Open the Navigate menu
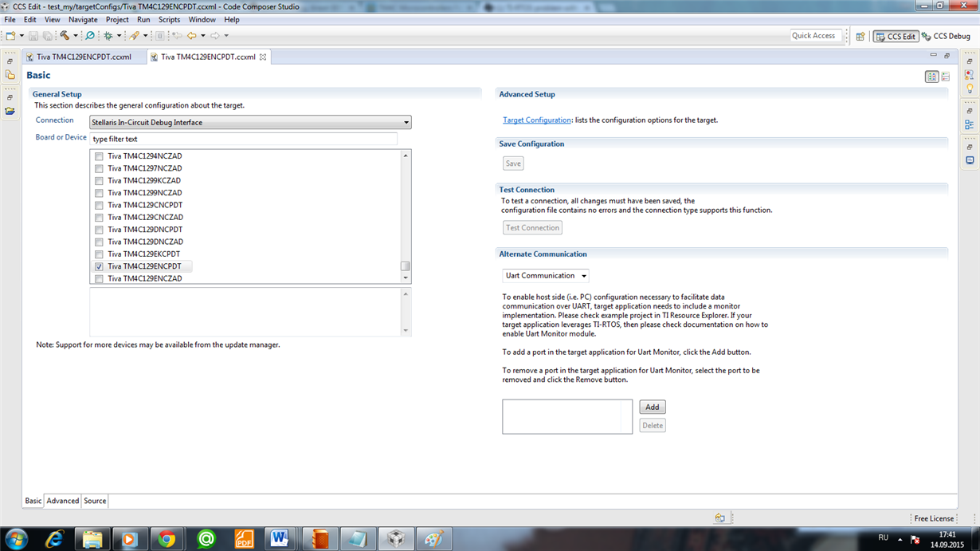 pyautogui.click(x=83, y=19)
